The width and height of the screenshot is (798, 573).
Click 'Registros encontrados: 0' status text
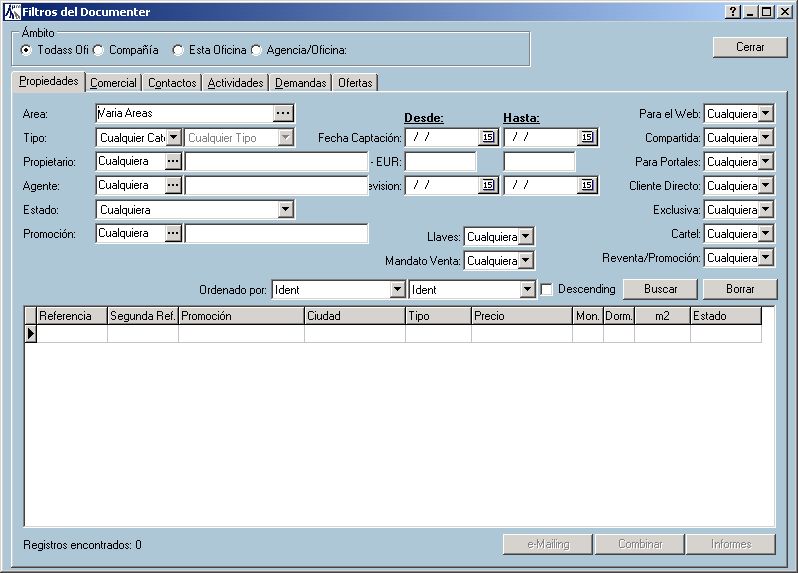pos(82,545)
